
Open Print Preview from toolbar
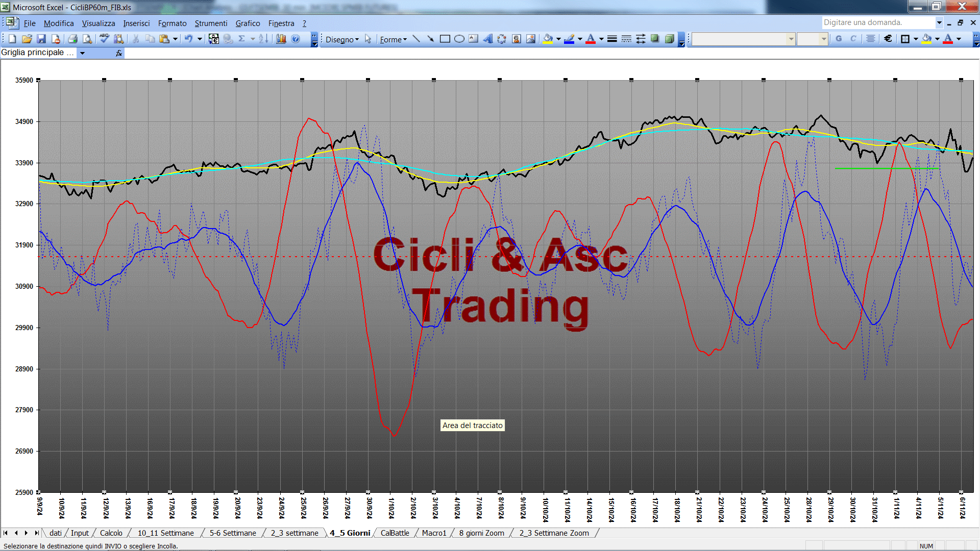(87, 39)
